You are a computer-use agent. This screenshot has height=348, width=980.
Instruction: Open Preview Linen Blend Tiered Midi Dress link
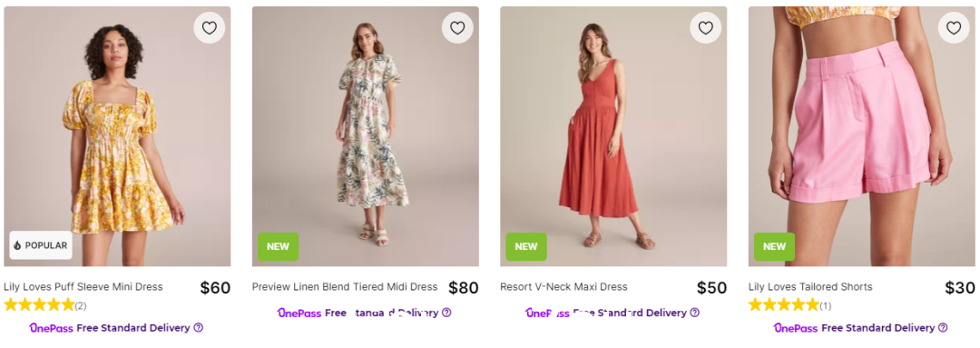[x=345, y=287]
